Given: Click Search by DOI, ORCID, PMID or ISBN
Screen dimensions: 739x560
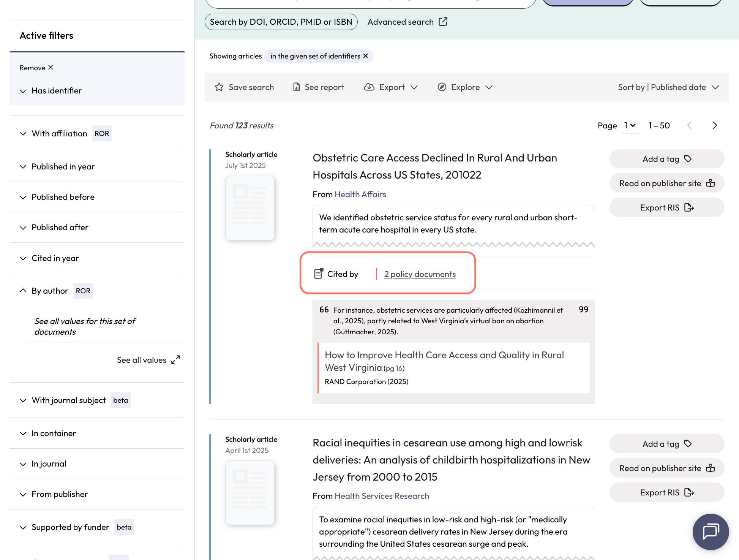Looking at the screenshot, I should point(281,22).
